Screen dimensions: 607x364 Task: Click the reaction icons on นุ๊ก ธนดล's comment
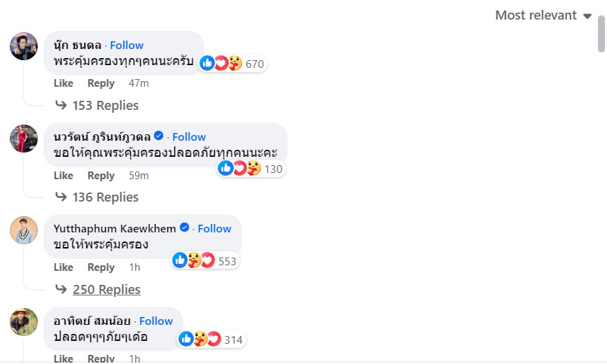pyautogui.click(x=221, y=64)
